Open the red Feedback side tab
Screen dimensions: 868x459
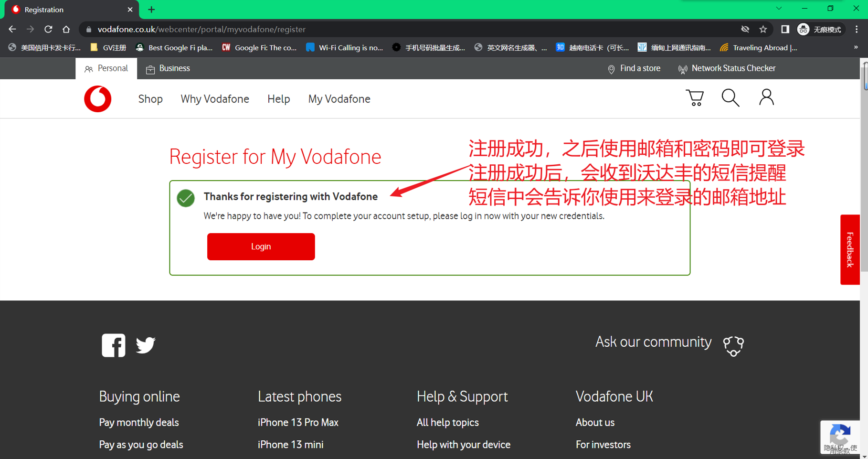(849, 249)
